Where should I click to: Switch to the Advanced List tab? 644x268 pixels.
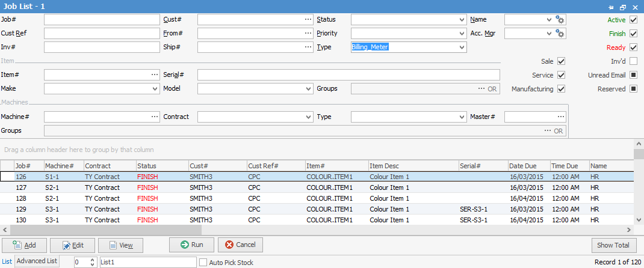click(37, 261)
